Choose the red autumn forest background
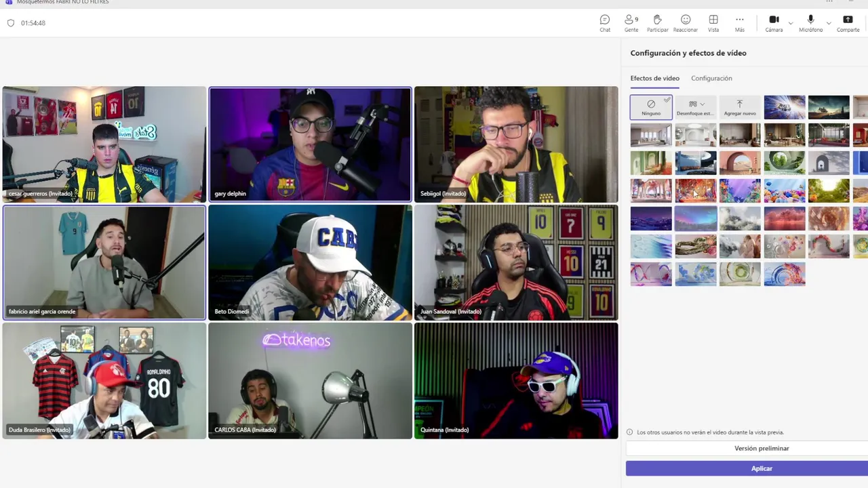 pos(696,190)
